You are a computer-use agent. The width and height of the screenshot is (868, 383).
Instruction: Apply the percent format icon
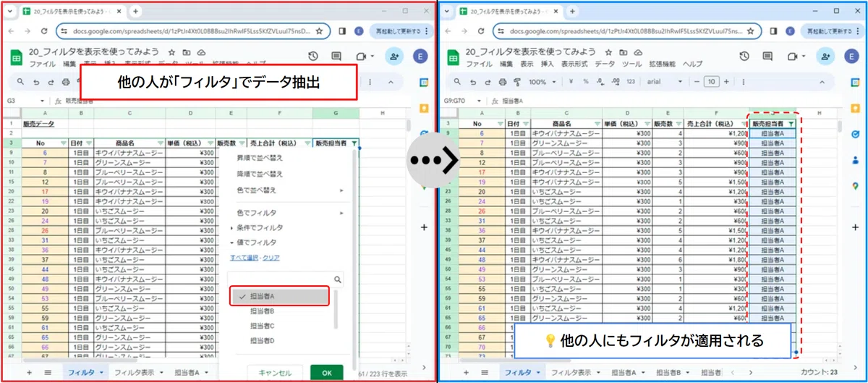pos(586,82)
